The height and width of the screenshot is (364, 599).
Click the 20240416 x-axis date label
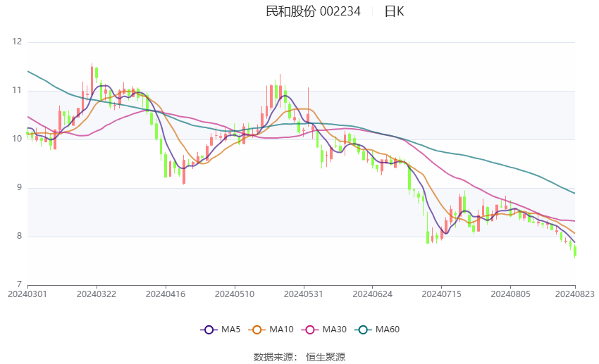click(x=166, y=294)
